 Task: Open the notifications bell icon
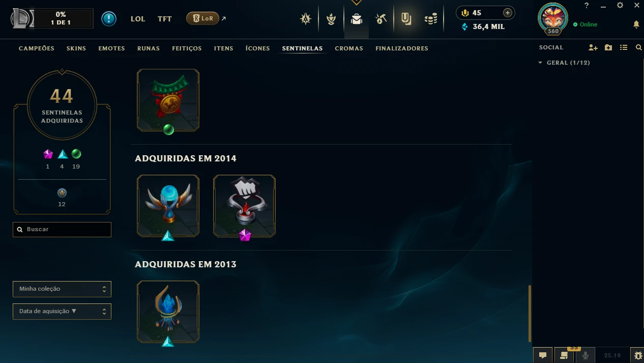coord(636,24)
